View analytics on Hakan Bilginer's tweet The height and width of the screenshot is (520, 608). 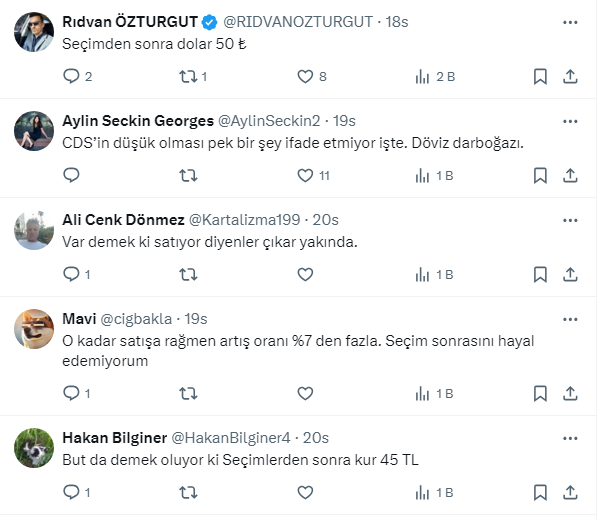point(421,492)
